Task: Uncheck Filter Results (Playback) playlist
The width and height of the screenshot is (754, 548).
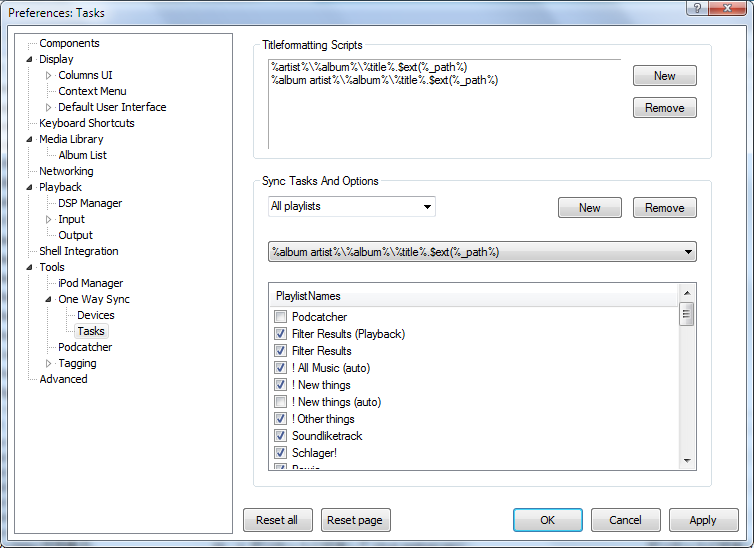Action: tap(281, 334)
